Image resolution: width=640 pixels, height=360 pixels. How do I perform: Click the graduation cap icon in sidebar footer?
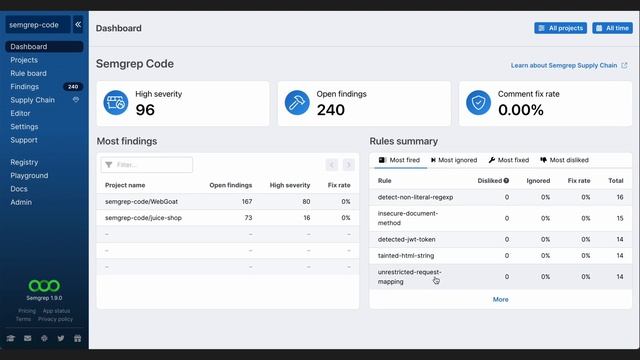coord(11,338)
